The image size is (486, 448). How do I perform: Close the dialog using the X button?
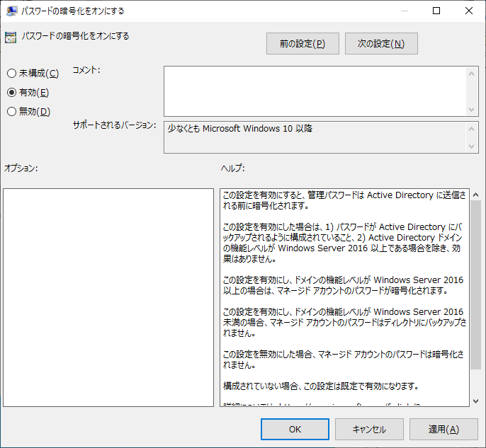469,11
